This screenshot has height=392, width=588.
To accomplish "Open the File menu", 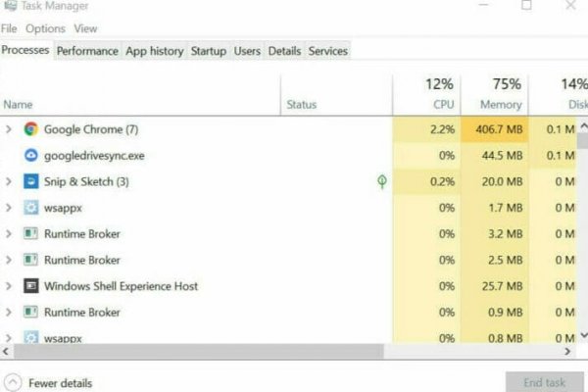I will point(10,29).
